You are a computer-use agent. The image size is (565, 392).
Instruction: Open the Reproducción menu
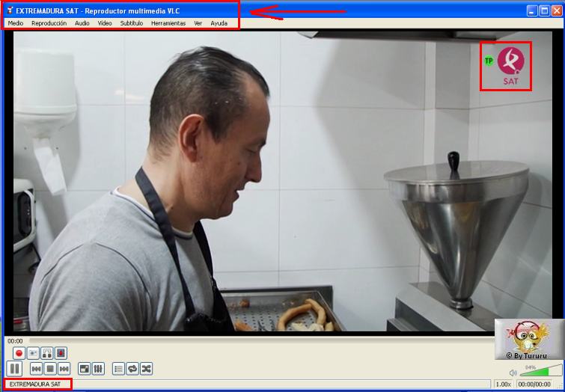(x=49, y=23)
